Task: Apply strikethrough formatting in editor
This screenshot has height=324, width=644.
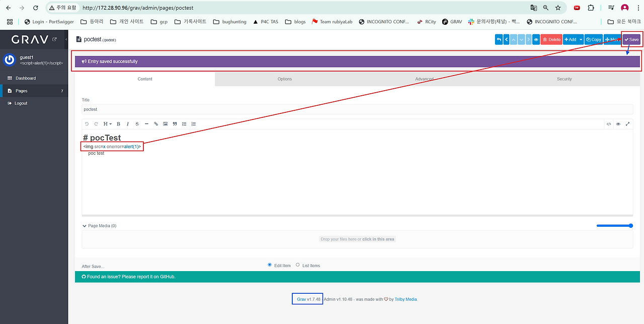Action: 137,124
